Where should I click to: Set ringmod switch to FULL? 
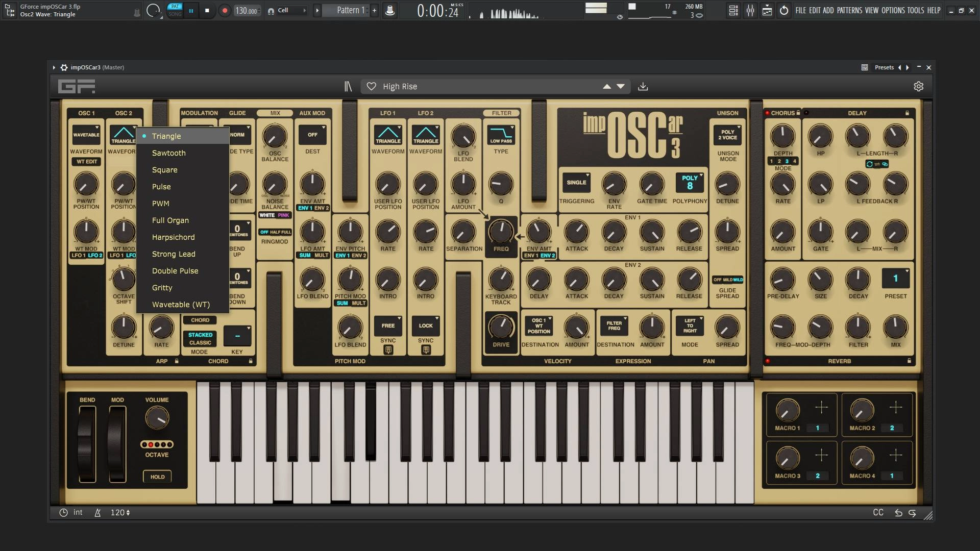coord(286,232)
